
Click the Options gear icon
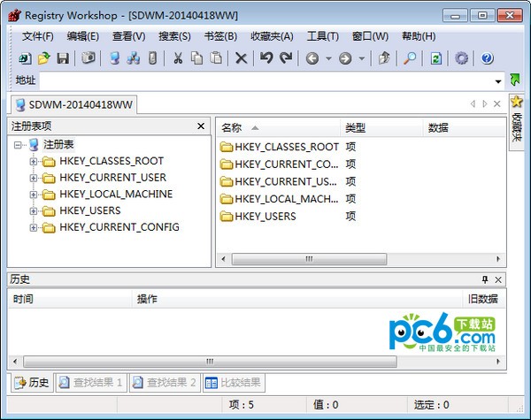[461, 58]
